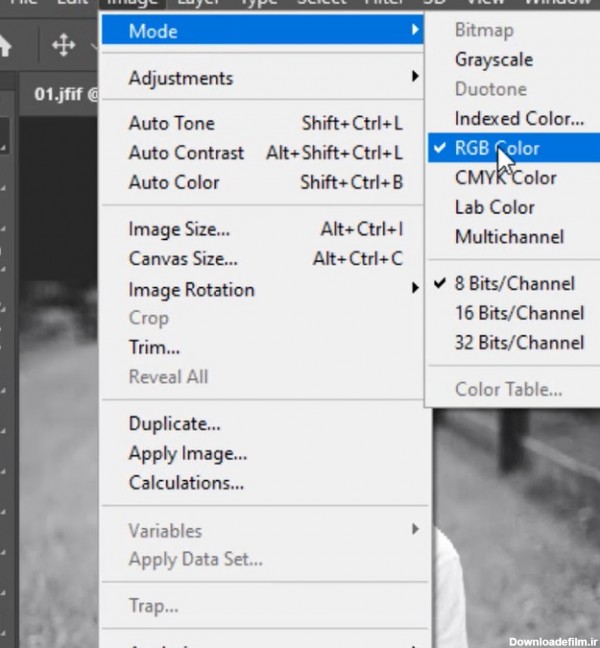
Task: Switch to 16 Bits/Channel depth
Action: (x=519, y=313)
